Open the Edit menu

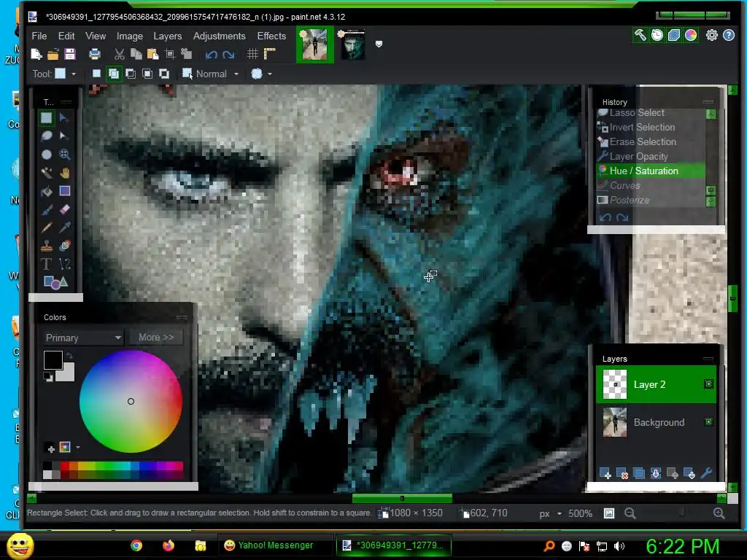(x=66, y=36)
